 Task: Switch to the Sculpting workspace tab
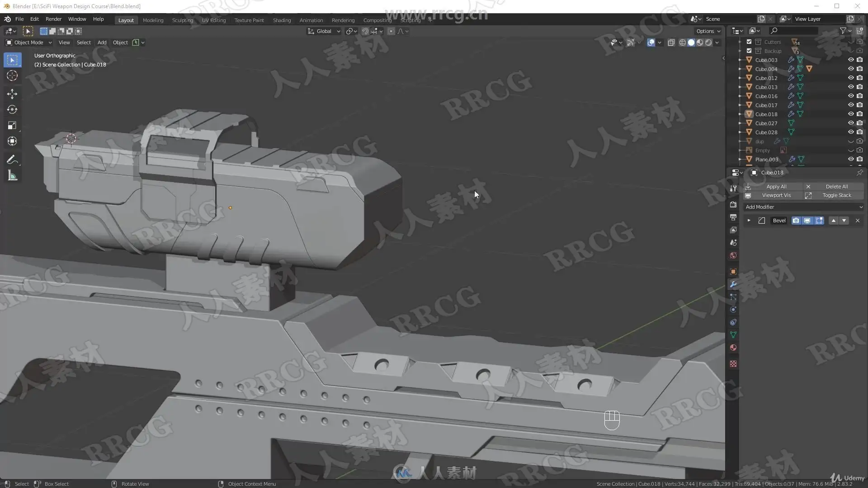182,20
